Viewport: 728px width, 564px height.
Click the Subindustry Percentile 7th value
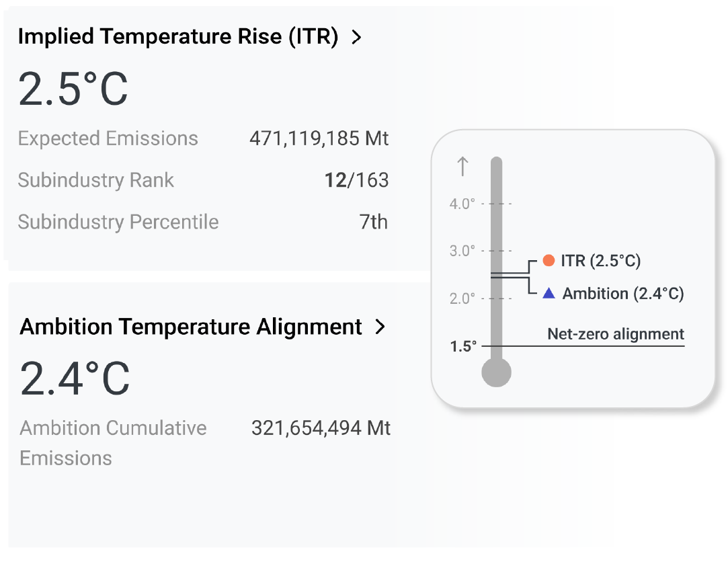point(373,222)
